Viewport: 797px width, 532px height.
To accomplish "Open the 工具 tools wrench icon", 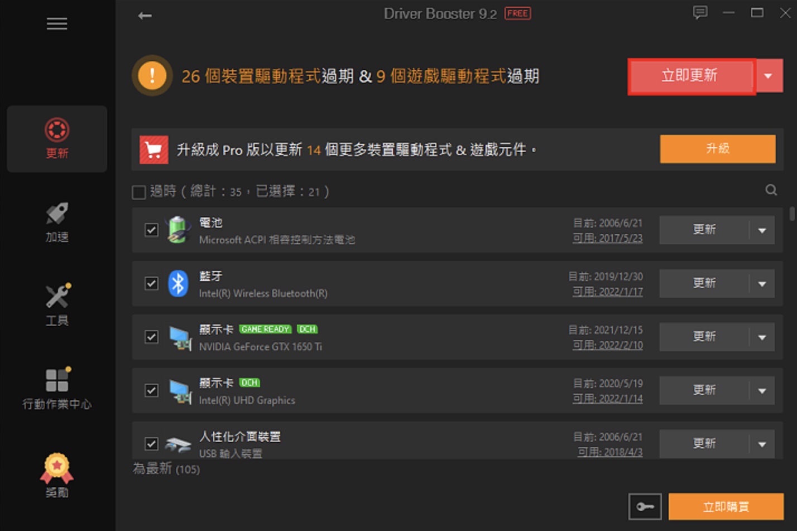I will (57, 305).
